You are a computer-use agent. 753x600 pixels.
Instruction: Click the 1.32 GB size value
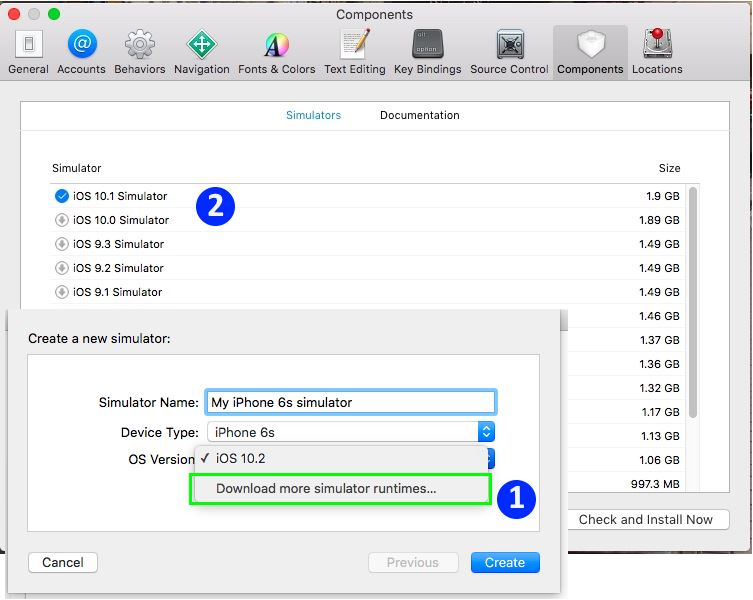click(x=659, y=388)
